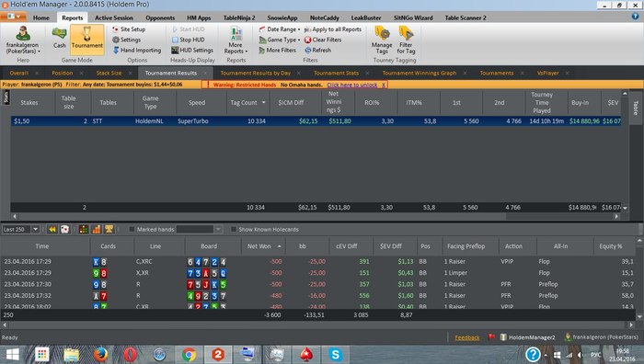Image resolution: width=644 pixels, height=364 pixels.
Task: Select the $1,50 STT SuperTurbo results row
Action: (x=316, y=121)
